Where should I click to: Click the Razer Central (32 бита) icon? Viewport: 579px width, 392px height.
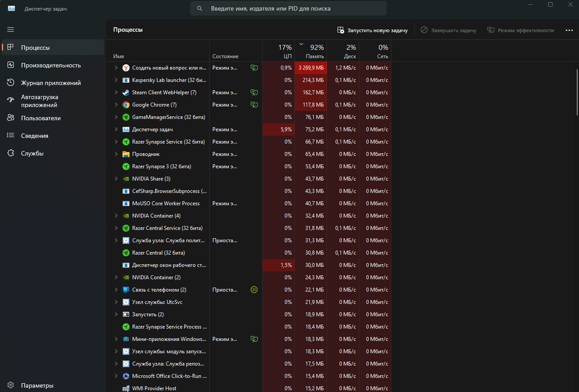coord(126,253)
